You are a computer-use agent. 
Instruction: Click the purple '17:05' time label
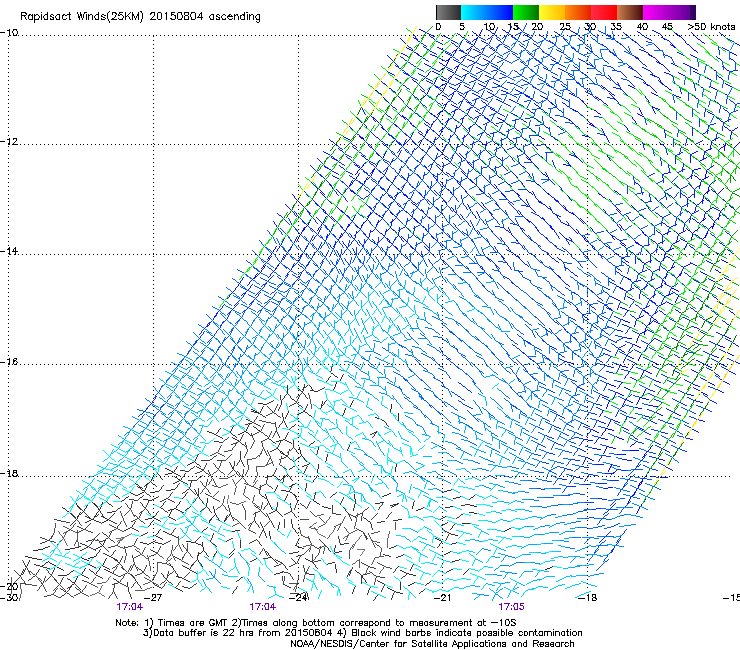click(x=512, y=607)
